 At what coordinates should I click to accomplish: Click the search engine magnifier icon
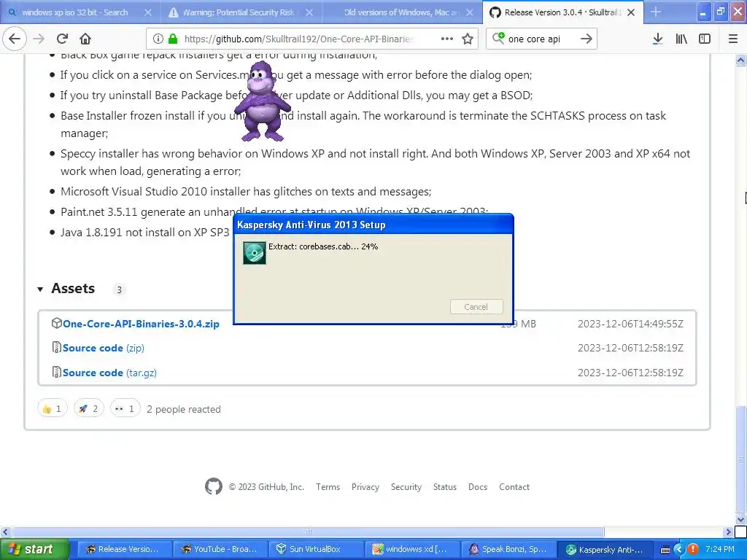point(498,39)
